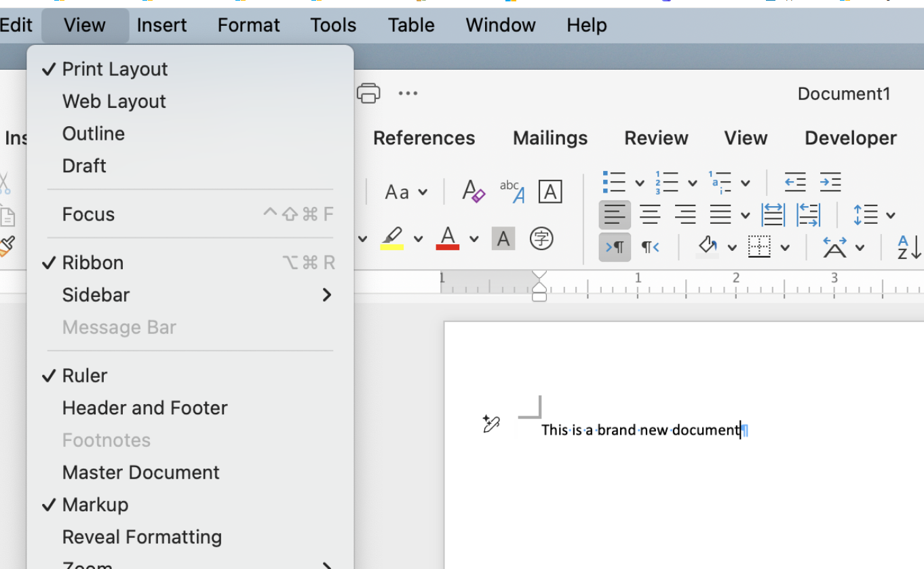Click the Borders icon

tap(759, 247)
